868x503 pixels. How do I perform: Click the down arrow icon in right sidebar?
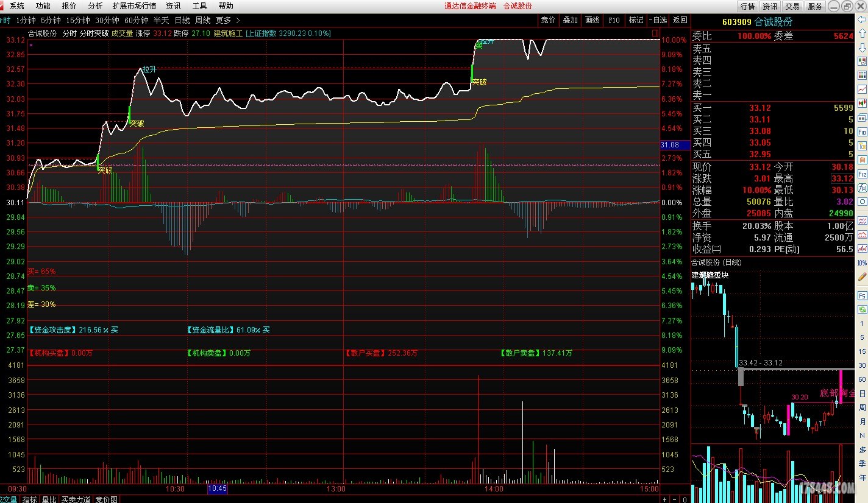pos(862,47)
